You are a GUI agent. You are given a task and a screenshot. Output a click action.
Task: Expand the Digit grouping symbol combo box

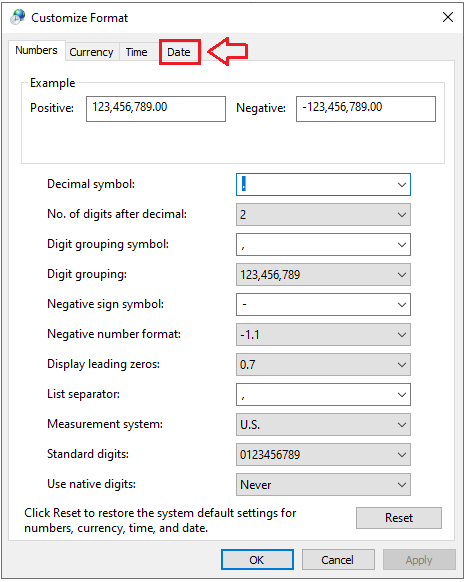click(323, 245)
